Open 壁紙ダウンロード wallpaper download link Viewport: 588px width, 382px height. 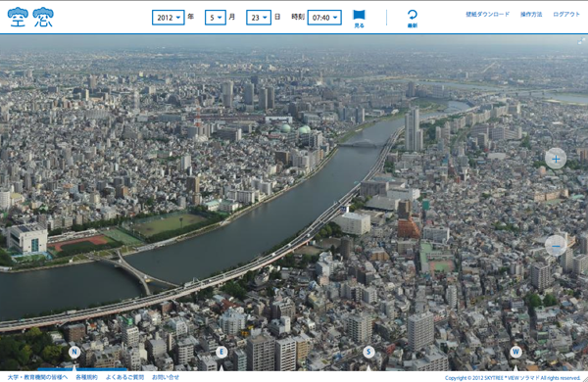coord(487,15)
